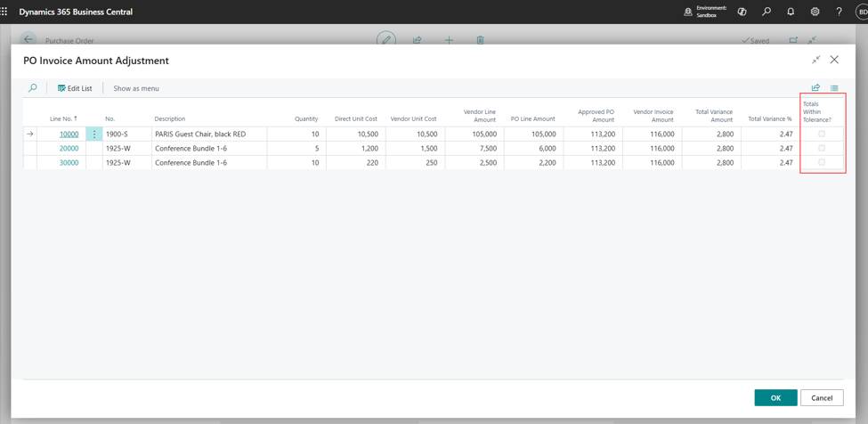Viewport: 868px width, 424px height.
Task: Open notifications bell icon
Action: tap(791, 11)
